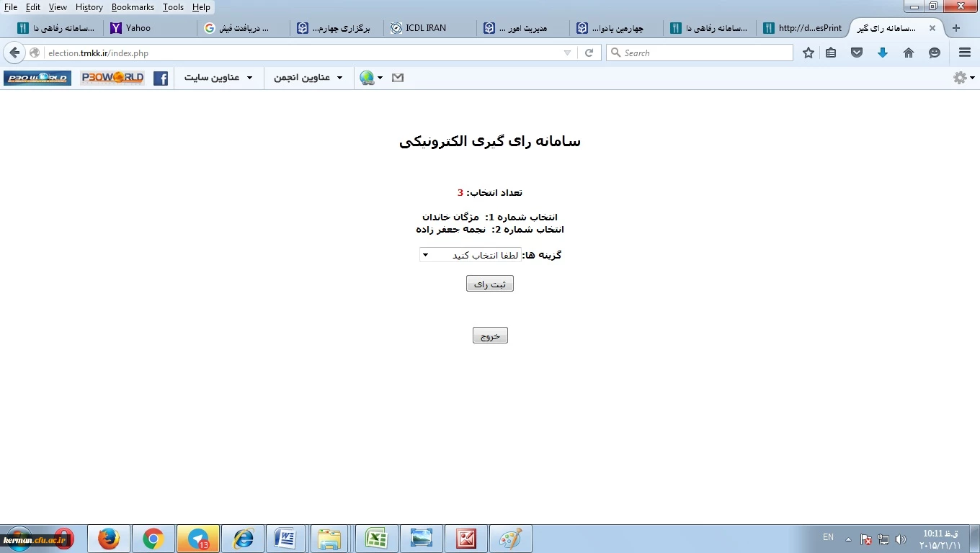
Task: Open the Firefox downloads arrow icon
Action: tap(882, 53)
